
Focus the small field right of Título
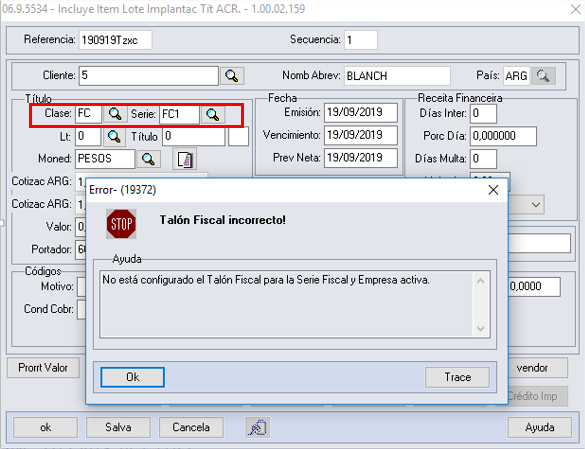pyautogui.click(x=238, y=137)
